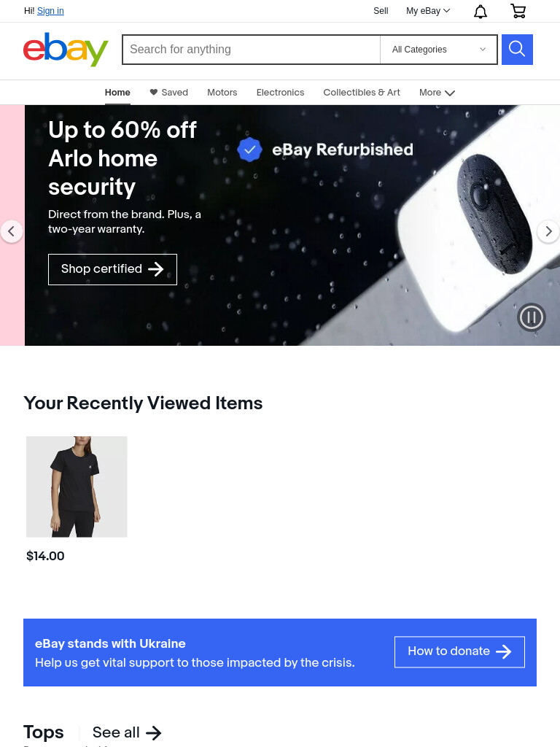Go to previous carousel slide arrow
This screenshot has height=747, width=560.
(12, 231)
